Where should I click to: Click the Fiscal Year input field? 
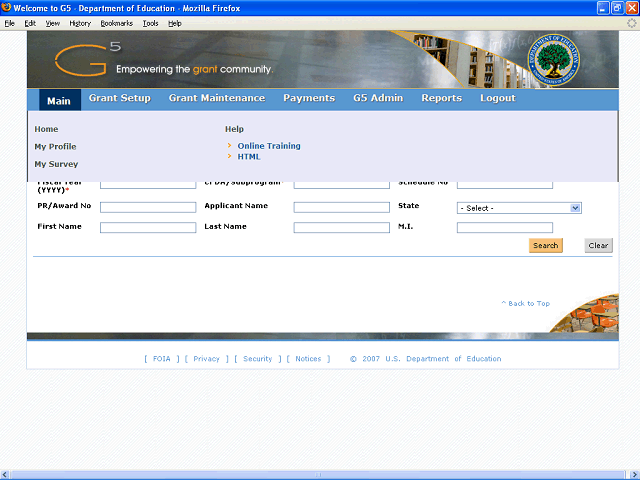point(148,185)
